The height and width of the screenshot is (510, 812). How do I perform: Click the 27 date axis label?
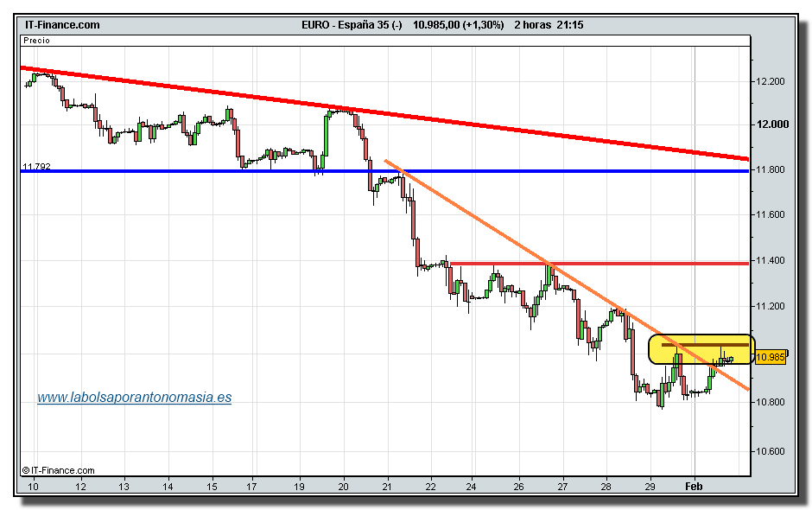coord(562,487)
